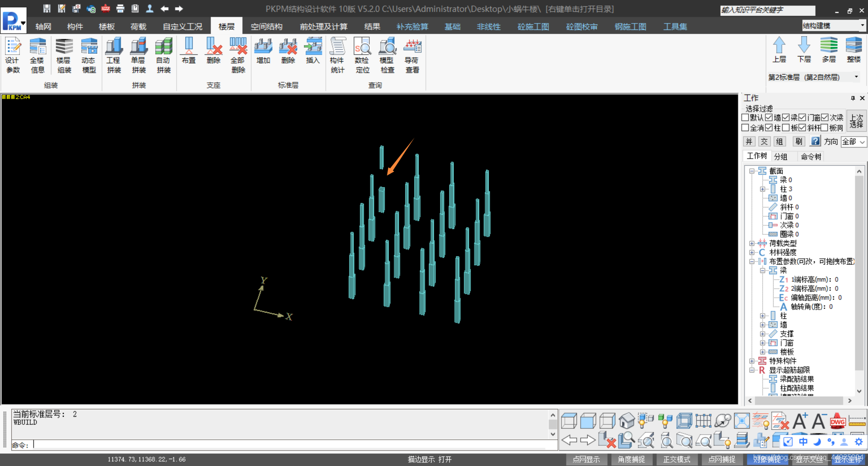
Task: Start 单层拼装 single-floor assembly
Action: click(x=139, y=55)
